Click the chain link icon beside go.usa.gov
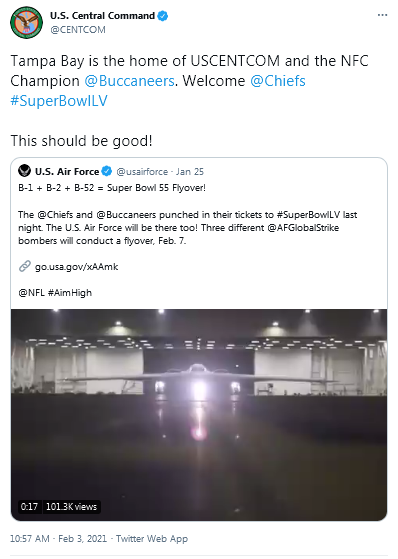 click(x=25, y=266)
